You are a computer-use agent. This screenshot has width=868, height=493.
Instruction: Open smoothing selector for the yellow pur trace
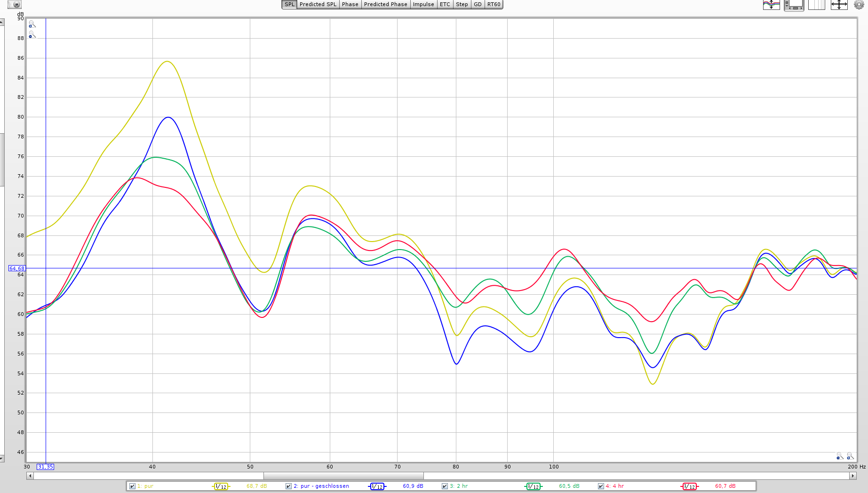coord(221,486)
